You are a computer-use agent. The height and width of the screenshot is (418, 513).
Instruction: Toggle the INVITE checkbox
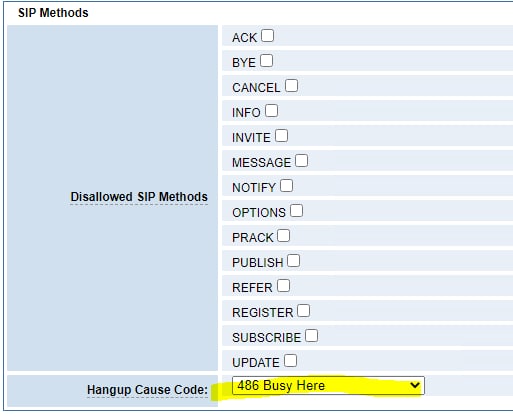281,136
